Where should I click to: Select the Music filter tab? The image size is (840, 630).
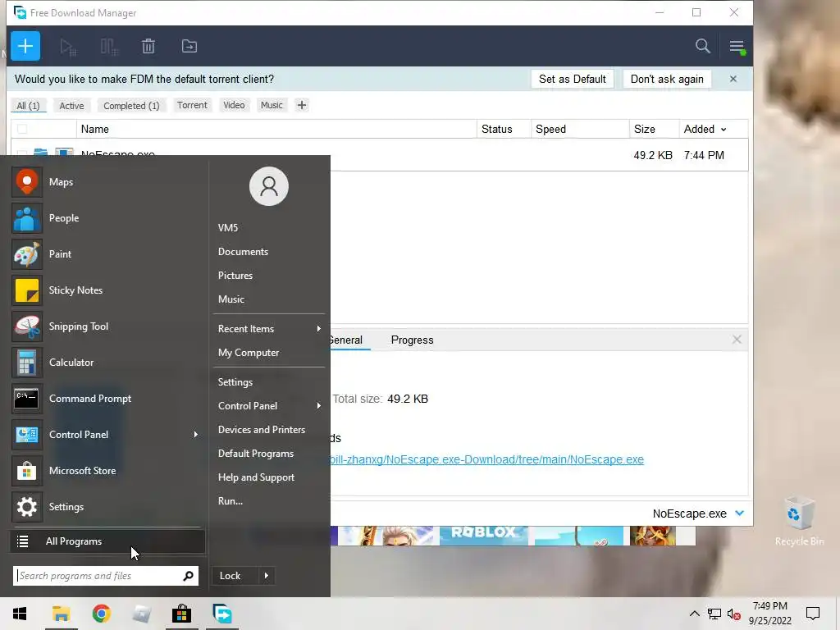pos(272,105)
